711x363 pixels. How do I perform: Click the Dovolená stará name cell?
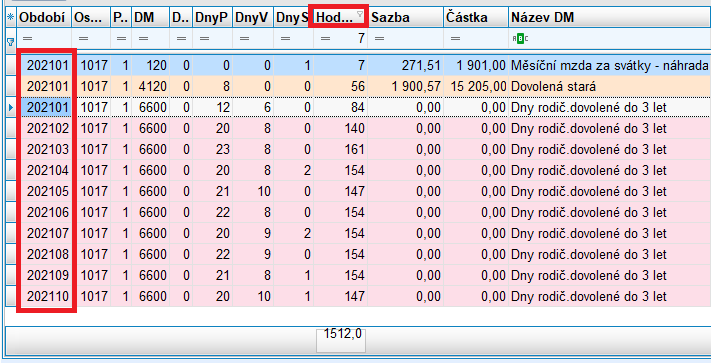click(x=609, y=87)
